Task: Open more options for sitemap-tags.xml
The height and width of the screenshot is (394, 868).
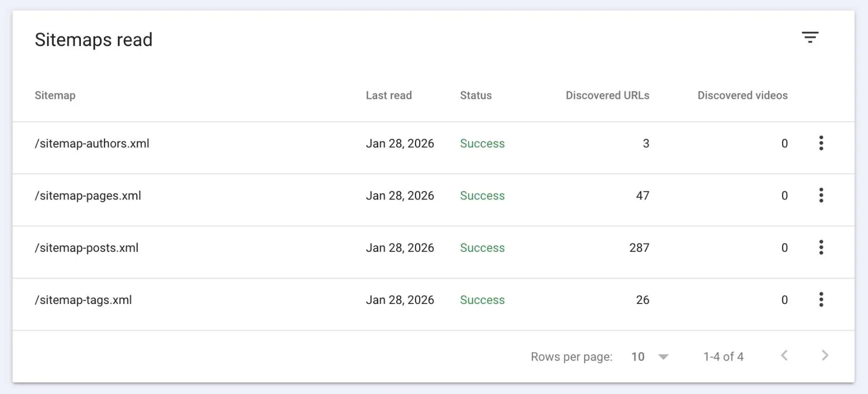Action: click(821, 300)
